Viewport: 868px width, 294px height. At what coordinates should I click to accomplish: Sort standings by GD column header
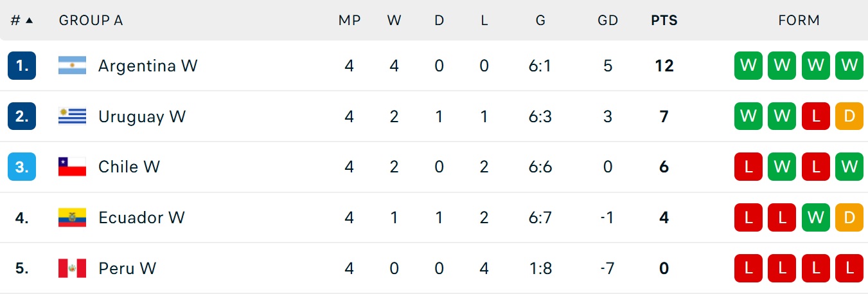pos(607,21)
